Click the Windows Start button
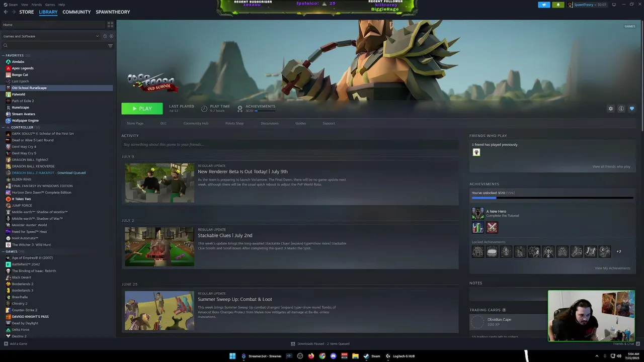This screenshot has width=644, height=362. [232, 356]
